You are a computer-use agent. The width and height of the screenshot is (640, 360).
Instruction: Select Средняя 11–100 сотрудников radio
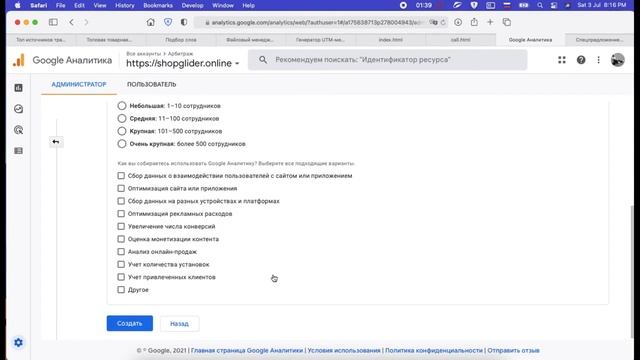click(122, 118)
